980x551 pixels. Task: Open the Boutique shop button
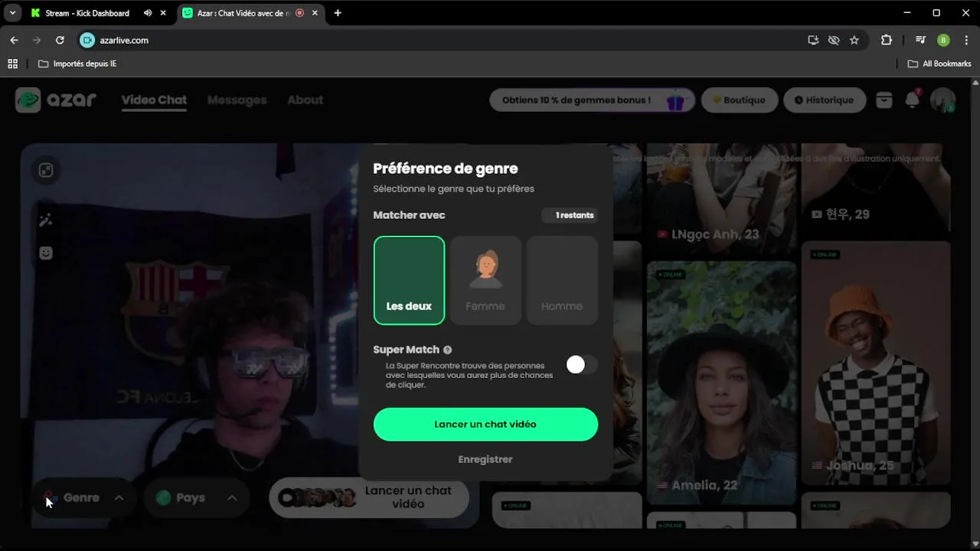pos(740,100)
